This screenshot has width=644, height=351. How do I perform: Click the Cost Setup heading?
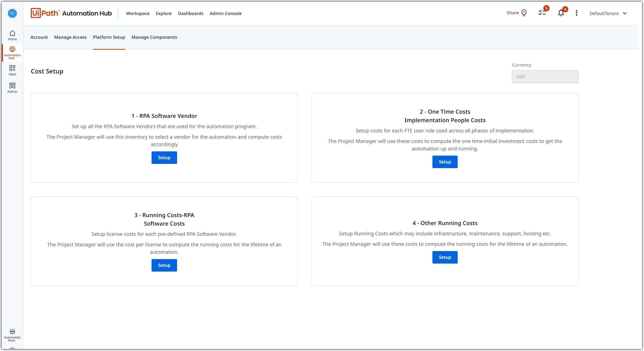tap(47, 71)
